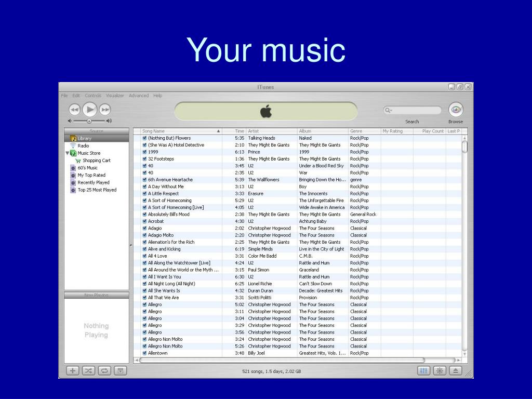Image resolution: width=532 pixels, height=399 pixels.
Task: Show or hide artwork panel icon
Action: 120,371
